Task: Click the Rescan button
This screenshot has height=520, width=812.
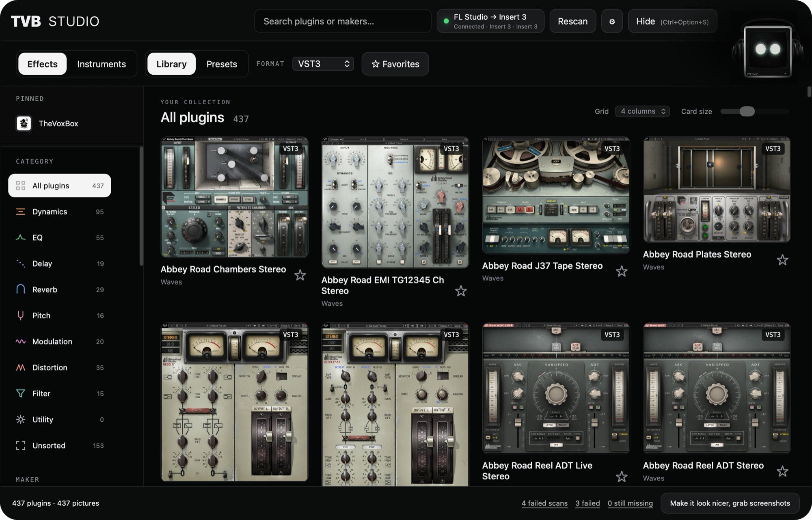Action: pos(572,21)
